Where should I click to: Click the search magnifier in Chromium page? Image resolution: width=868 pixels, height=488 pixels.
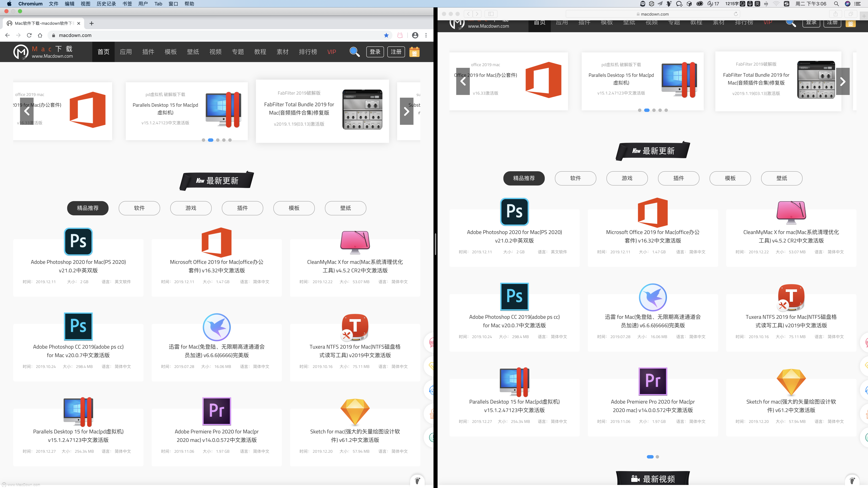point(354,52)
